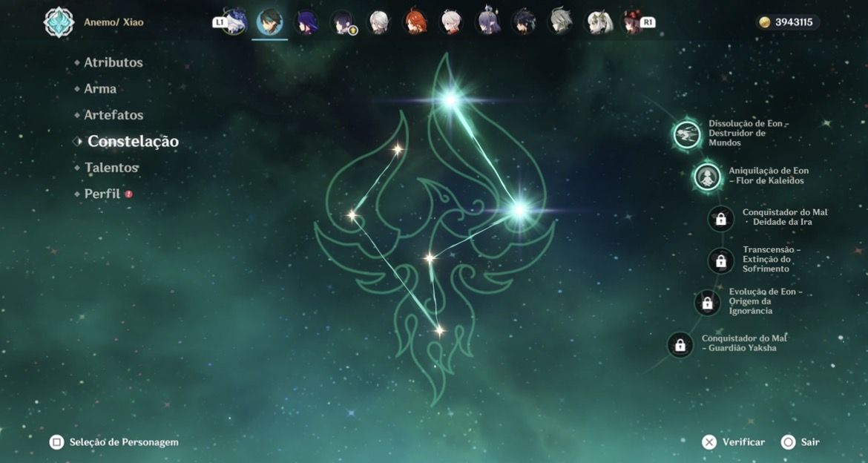The width and height of the screenshot is (868, 463).
Task: Click locked Conquistador do Mal · Deidade da Ira node
Action: 721,220
